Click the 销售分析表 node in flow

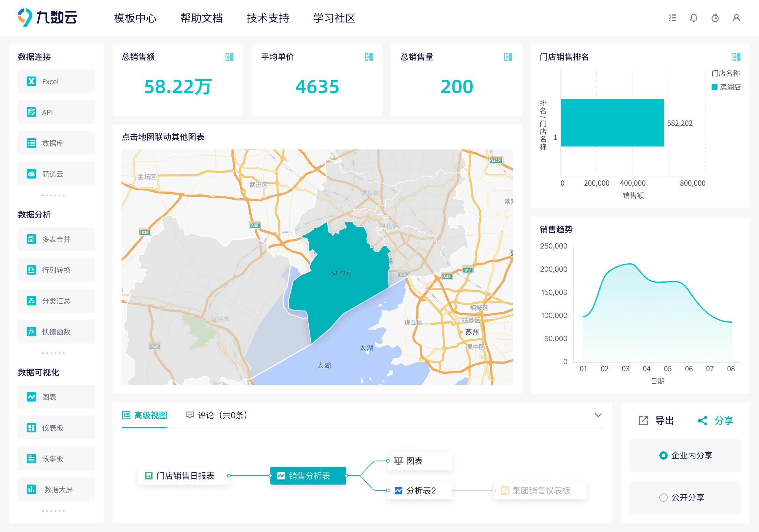[308, 475]
